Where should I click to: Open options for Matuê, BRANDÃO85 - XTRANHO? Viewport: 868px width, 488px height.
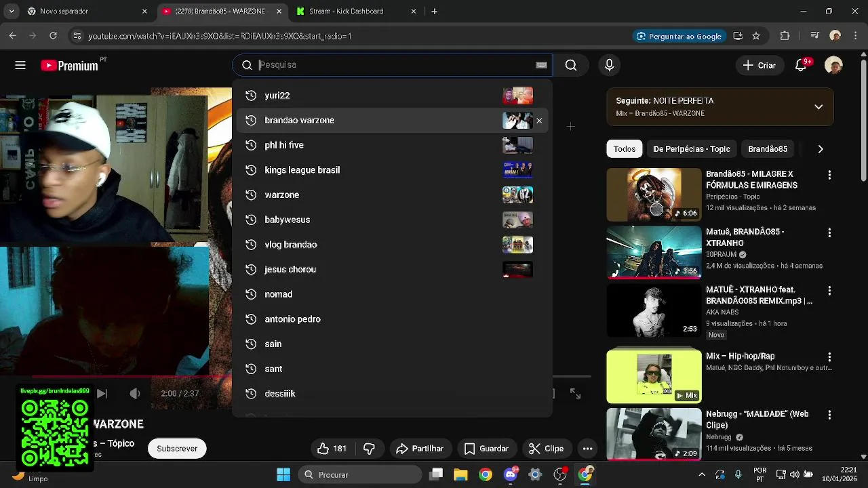click(829, 233)
